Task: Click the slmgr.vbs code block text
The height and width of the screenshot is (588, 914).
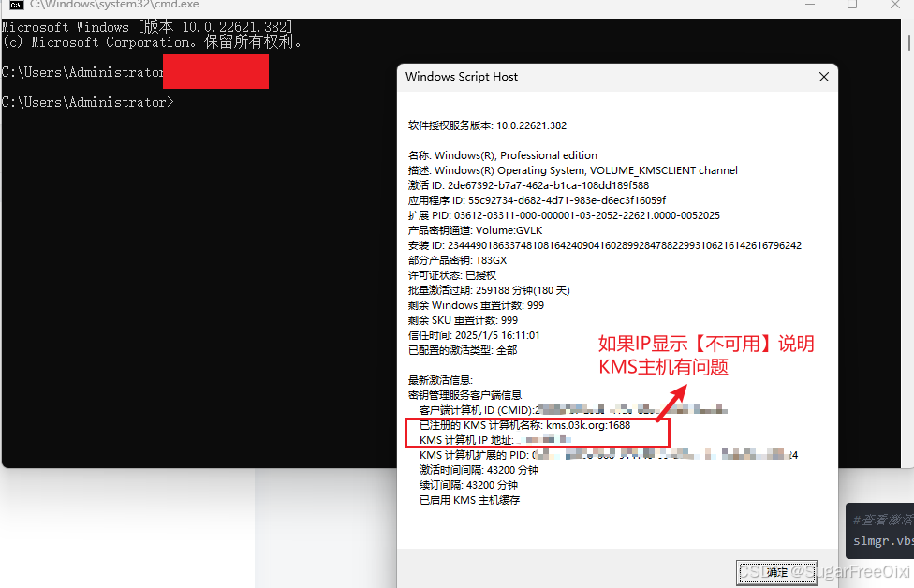Action: point(883,541)
